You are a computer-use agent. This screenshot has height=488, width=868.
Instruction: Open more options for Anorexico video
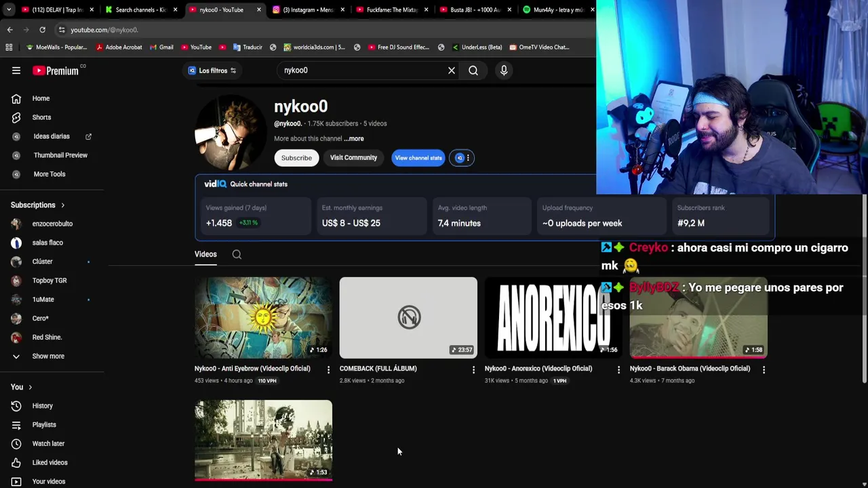618,370
